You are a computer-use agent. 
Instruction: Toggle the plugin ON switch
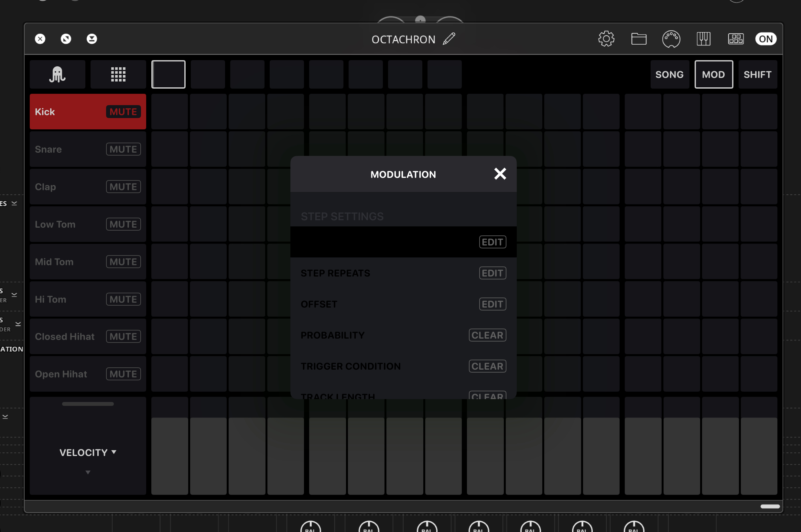tap(766, 39)
